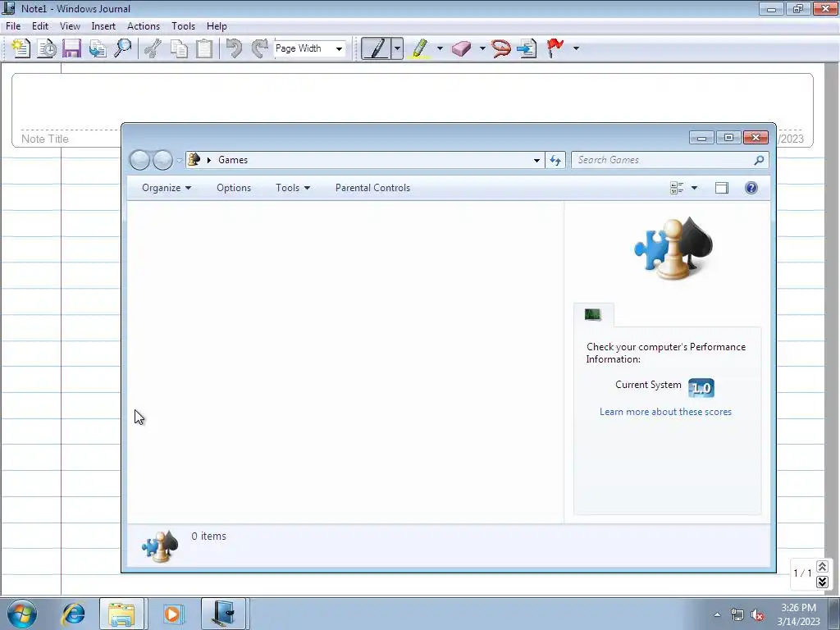Open the File menu in Journal
The image size is (840, 630).
click(13, 25)
